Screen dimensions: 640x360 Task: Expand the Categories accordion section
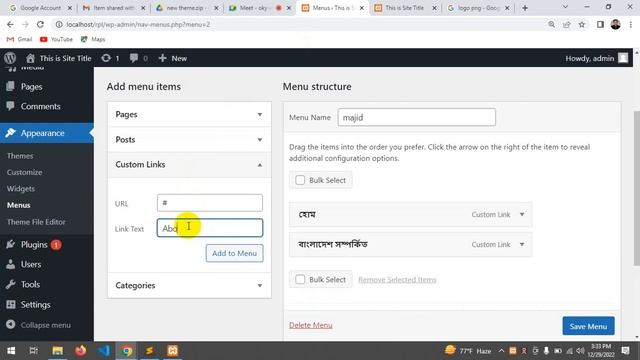click(189, 285)
